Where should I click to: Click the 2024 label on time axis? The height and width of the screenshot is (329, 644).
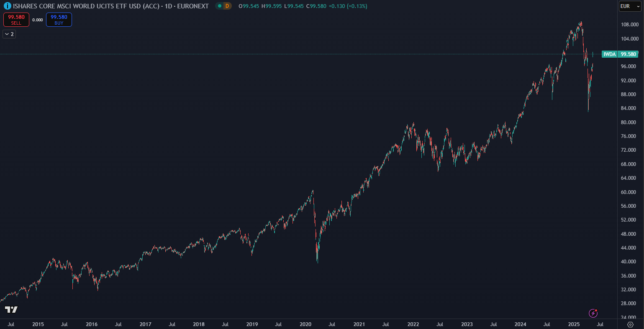(x=520, y=324)
